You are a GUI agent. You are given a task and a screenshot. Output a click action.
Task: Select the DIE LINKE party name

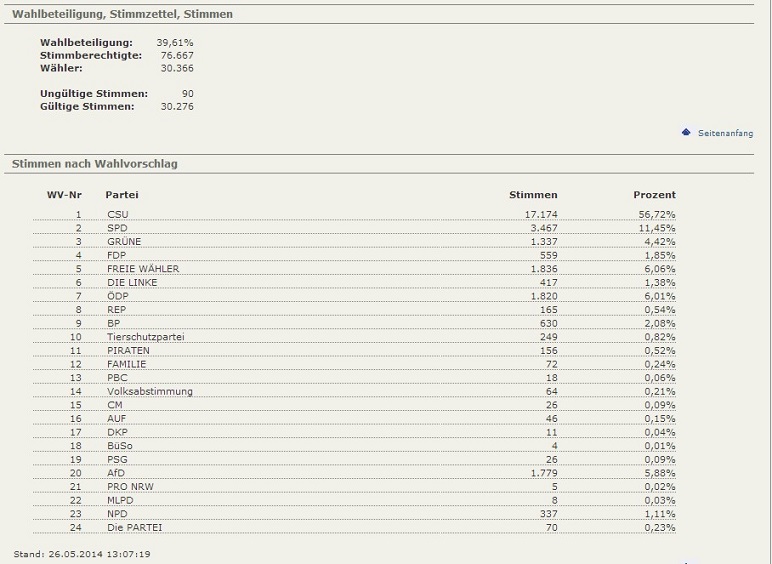click(x=132, y=282)
